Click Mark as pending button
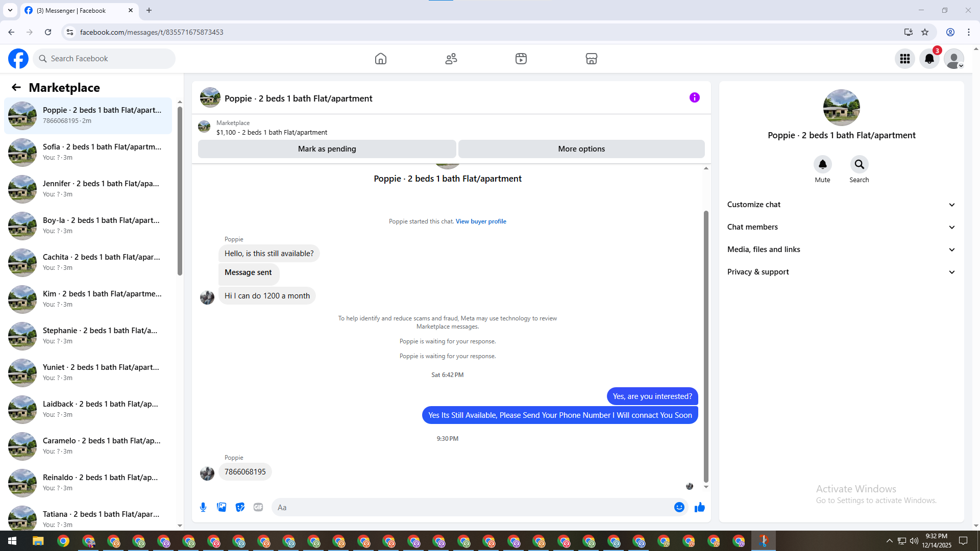980x551 pixels. click(x=327, y=149)
